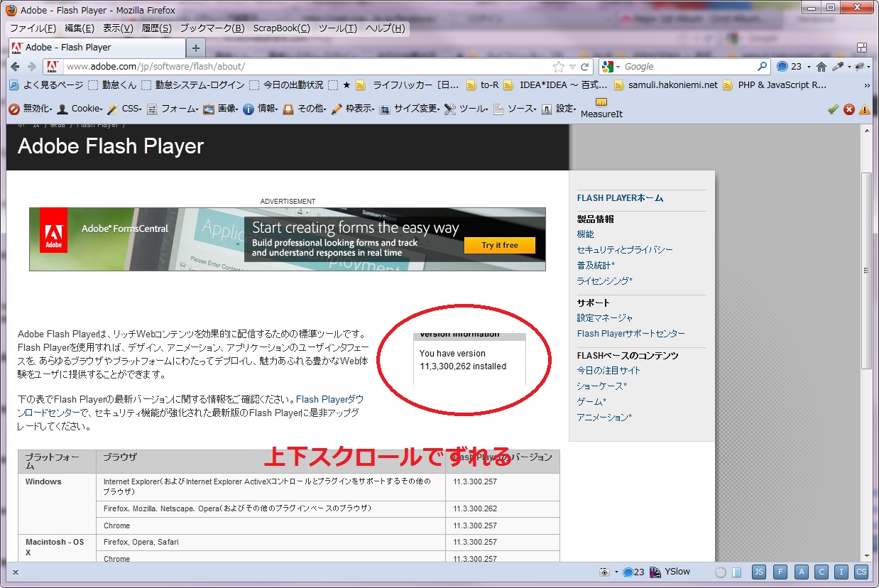The width and height of the screenshot is (879, 588).
Task: Toggle the CS status bar button
Action: pyautogui.click(x=861, y=572)
